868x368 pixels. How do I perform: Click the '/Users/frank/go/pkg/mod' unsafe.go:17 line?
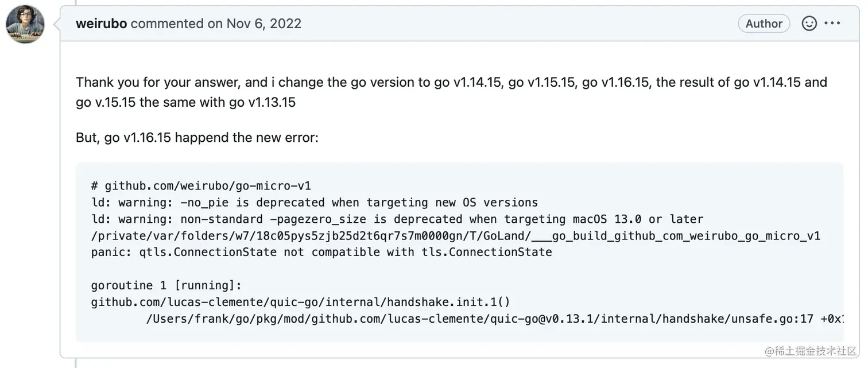(x=495, y=319)
